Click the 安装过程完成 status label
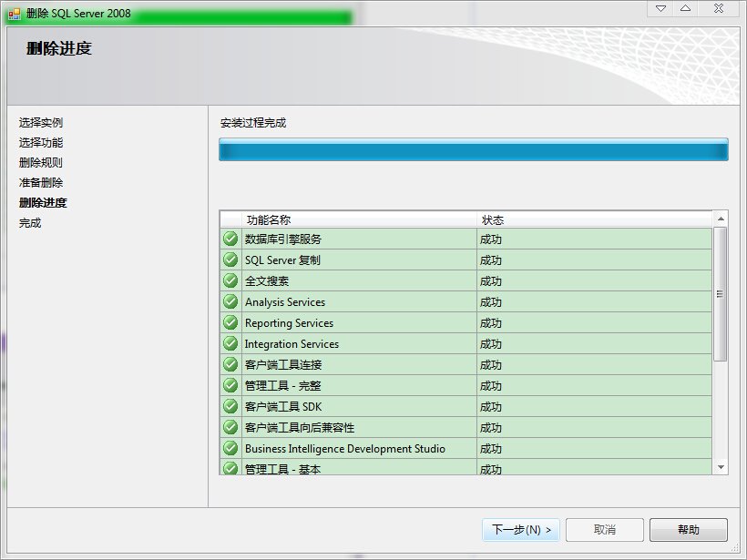Screen dimensions: 747x560 (x=253, y=123)
